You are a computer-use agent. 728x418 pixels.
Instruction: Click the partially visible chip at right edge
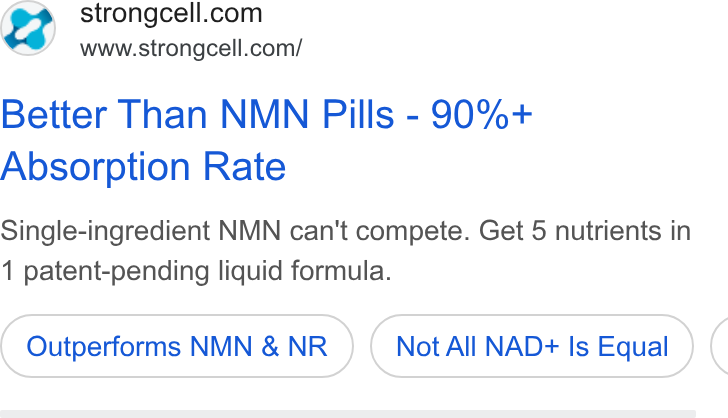(x=720, y=346)
